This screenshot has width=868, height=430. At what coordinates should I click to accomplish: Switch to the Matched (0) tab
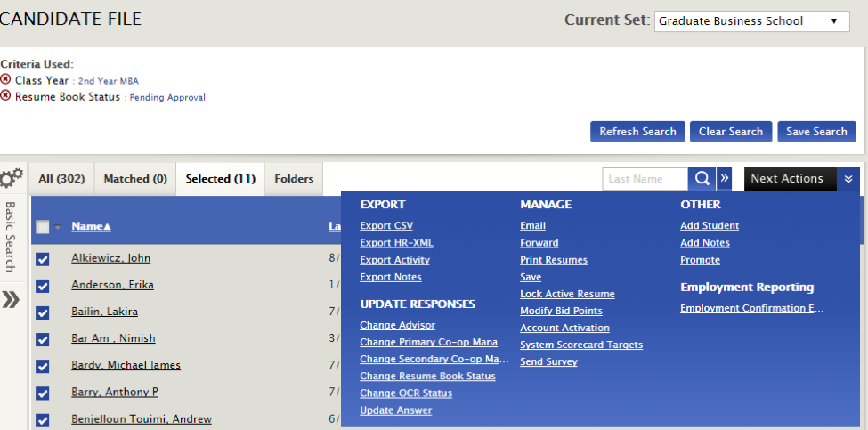tap(135, 179)
